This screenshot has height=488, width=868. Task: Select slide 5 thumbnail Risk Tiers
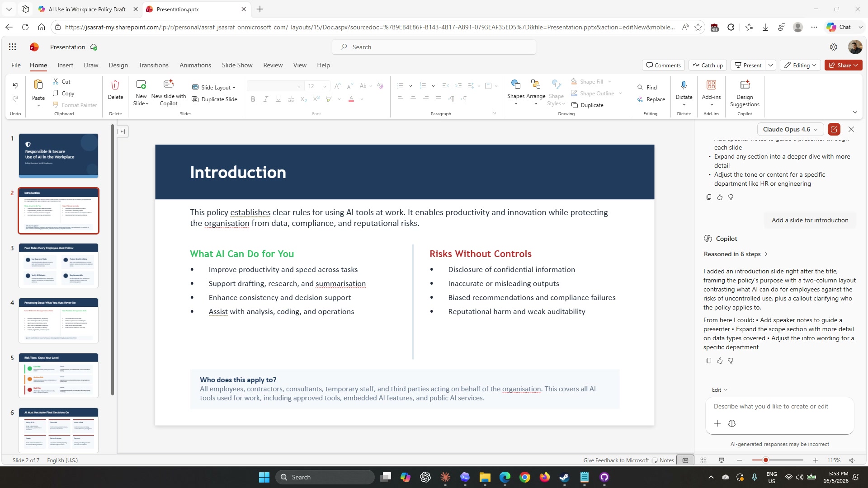coord(58,375)
